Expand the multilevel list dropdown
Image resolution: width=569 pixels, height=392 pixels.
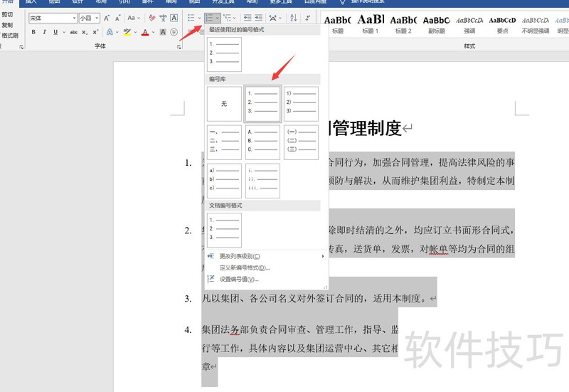pos(230,18)
